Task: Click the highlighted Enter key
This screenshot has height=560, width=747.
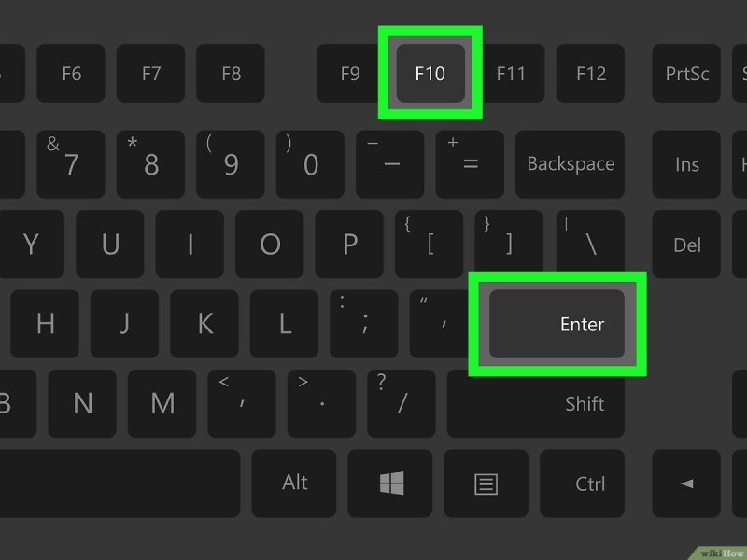Action: [x=557, y=324]
